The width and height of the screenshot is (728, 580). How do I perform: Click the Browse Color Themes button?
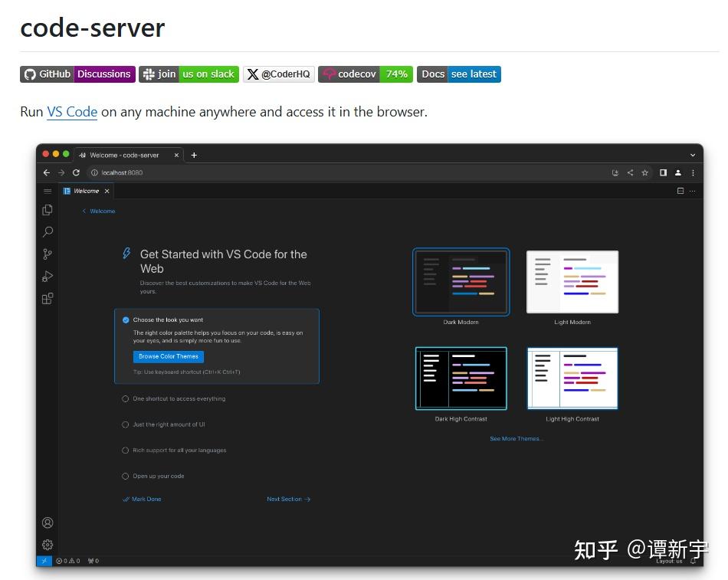pyautogui.click(x=168, y=356)
